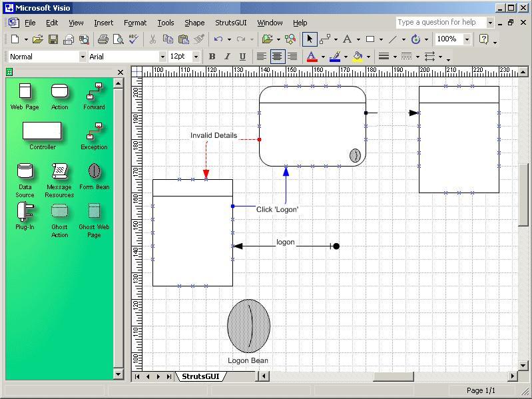Open the Insert menu
This screenshot has width=532, height=399.
(x=103, y=23)
